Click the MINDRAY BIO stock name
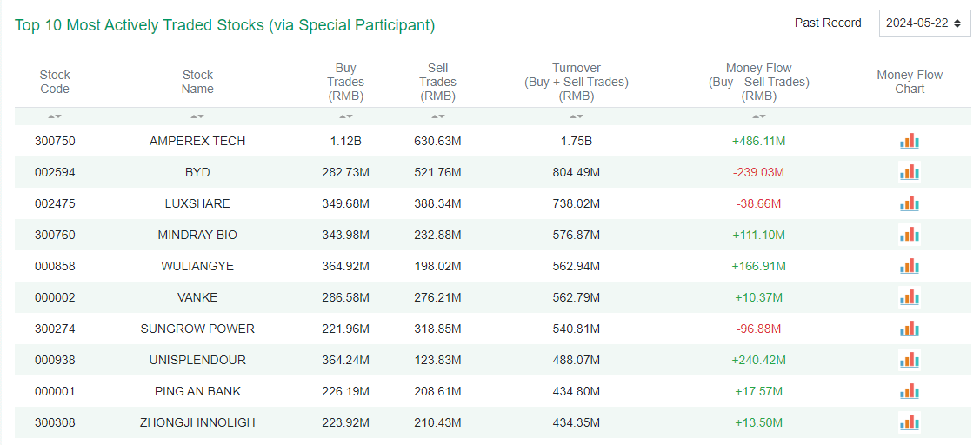Screen dimensions: 980x445 [197, 235]
